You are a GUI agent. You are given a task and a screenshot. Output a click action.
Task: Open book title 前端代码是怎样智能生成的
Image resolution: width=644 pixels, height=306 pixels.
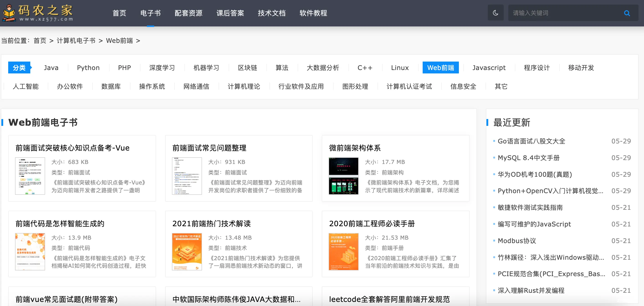[x=60, y=223]
